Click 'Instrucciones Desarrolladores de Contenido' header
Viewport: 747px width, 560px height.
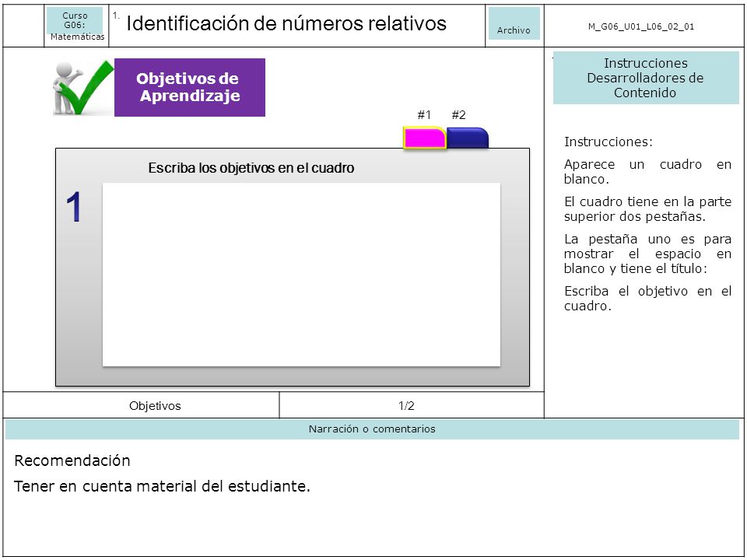coord(646,78)
